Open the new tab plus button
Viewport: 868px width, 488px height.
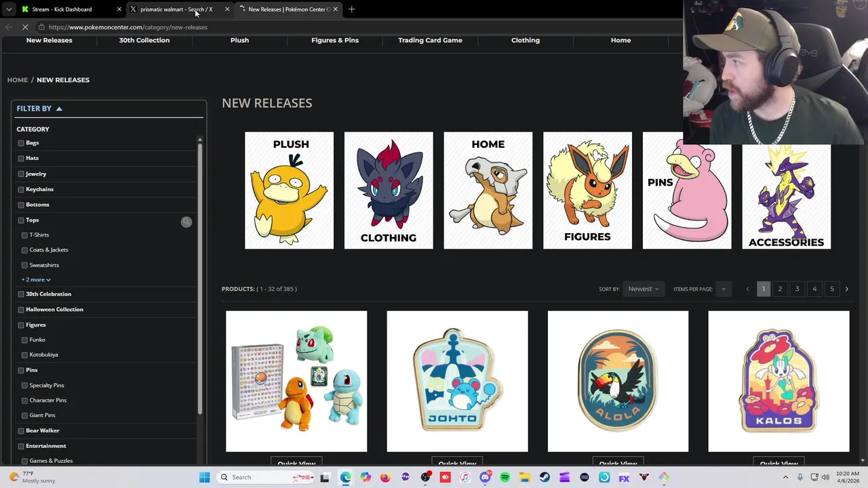tap(351, 9)
